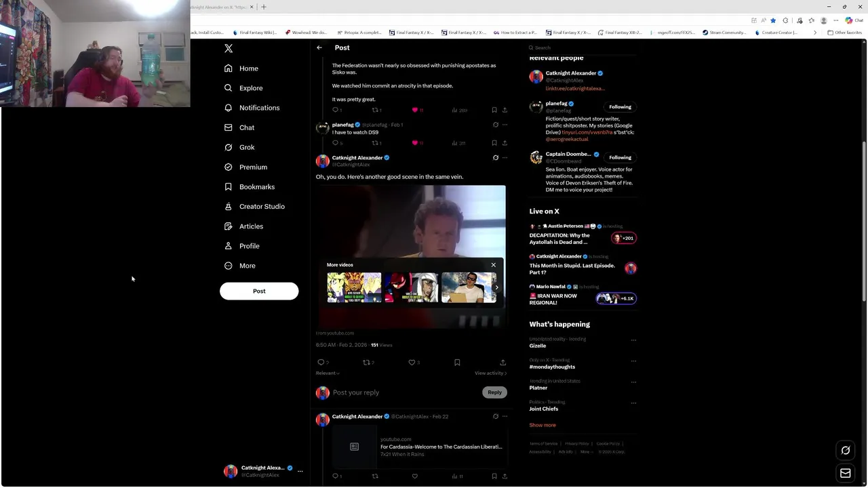Image resolution: width=868 pixels, height=488 pixels.
Task: Click the white Post button
Action: [259, 291]
